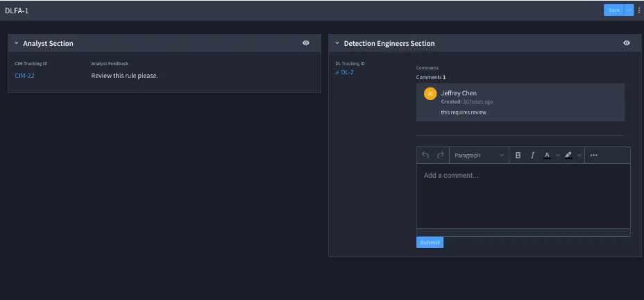
Task: Click the Analyst Feedback field label
Action: [x=110, y=64]
